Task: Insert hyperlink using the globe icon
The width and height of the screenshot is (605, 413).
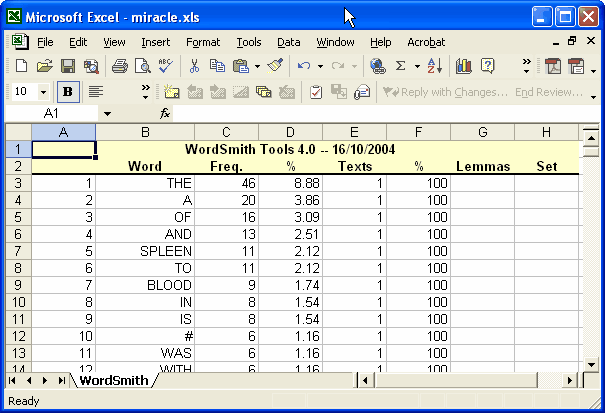Action: tap(378, 66)
